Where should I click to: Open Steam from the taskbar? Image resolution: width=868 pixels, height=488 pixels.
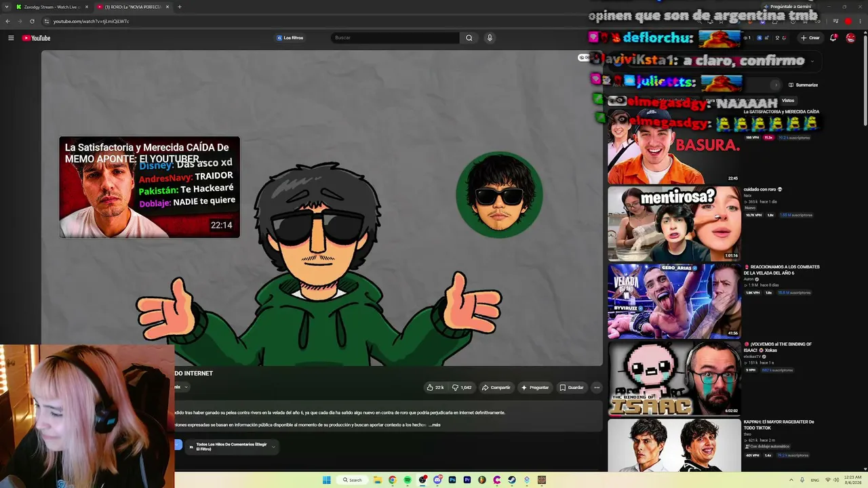(512, 480)
